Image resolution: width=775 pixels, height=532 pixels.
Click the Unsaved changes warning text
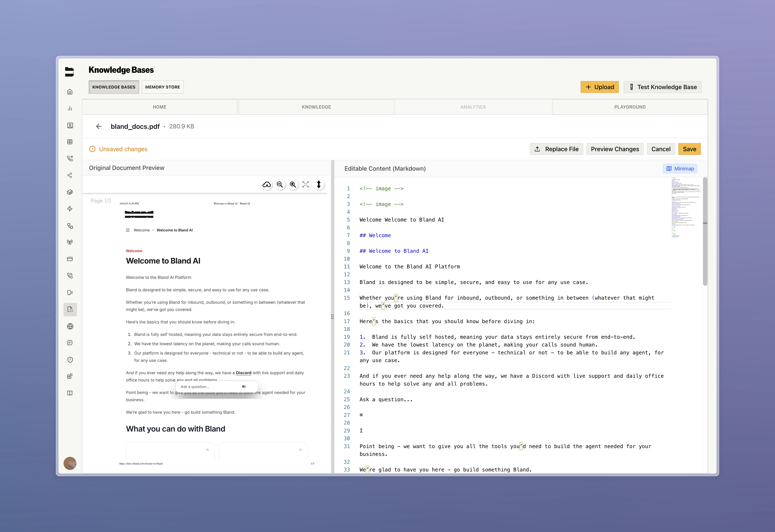(123, 149)
